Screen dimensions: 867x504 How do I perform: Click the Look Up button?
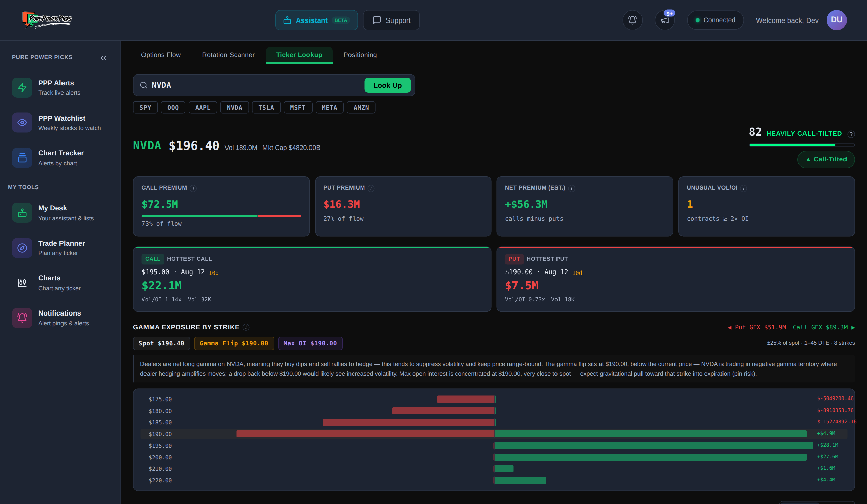pos(387,85)
